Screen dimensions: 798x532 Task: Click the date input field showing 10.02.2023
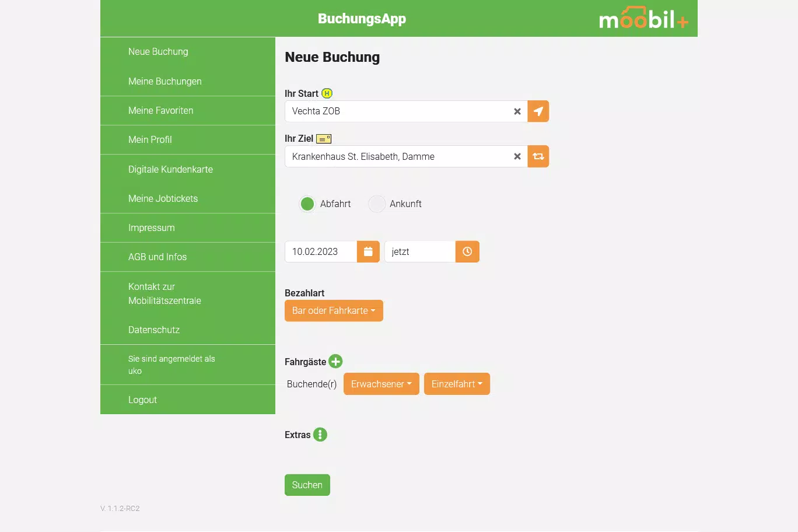tap(320, 251)
